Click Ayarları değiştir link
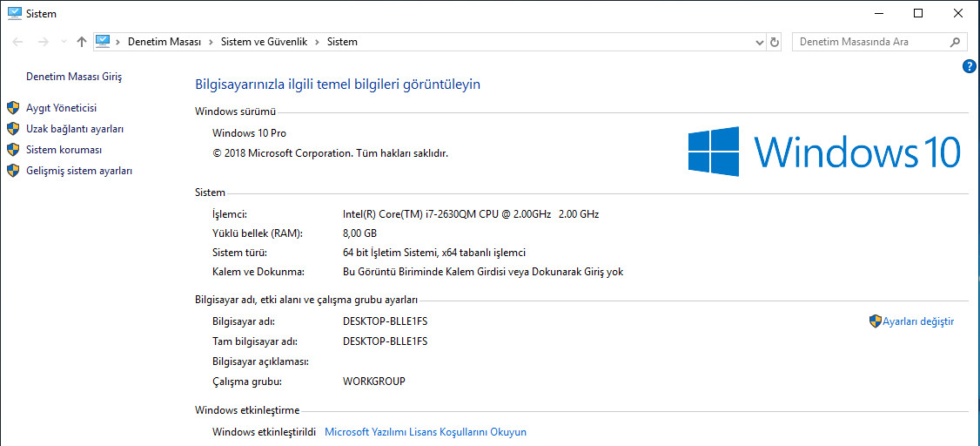Screen dimensions: 980x446 (x=918, y=321)
